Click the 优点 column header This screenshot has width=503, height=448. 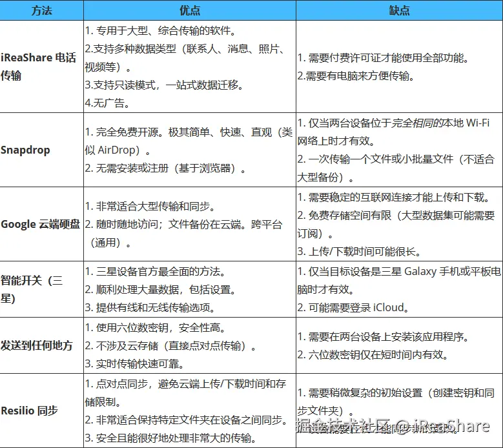190,10
